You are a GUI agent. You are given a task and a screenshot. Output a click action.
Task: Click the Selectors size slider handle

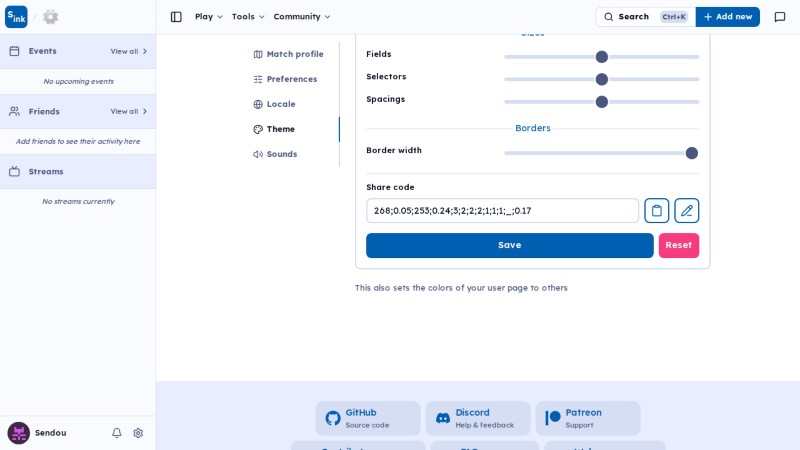click(x=602, y=79)
